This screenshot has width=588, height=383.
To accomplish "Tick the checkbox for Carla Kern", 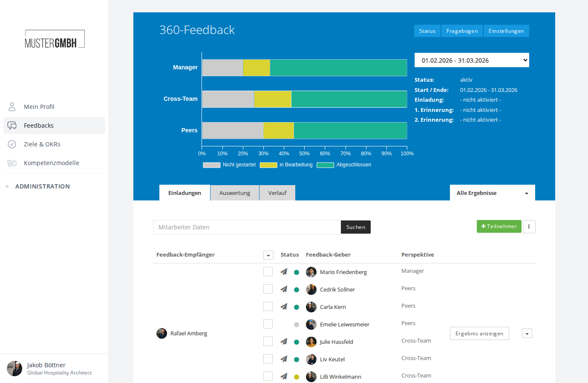I will click(x=268, y=306).
